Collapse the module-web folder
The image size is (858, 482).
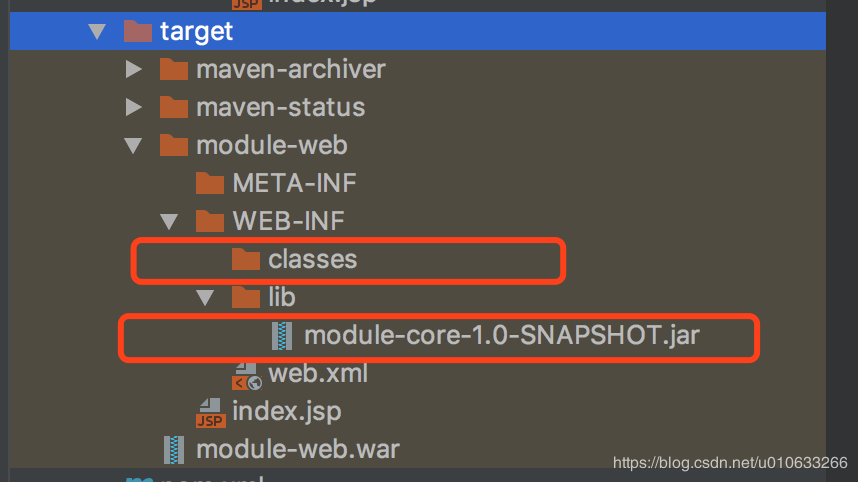coord(133,145)
